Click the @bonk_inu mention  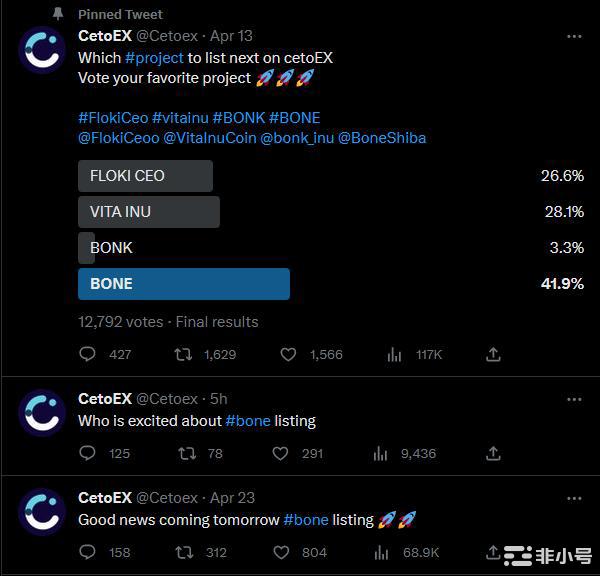click(x=297, y=137)
